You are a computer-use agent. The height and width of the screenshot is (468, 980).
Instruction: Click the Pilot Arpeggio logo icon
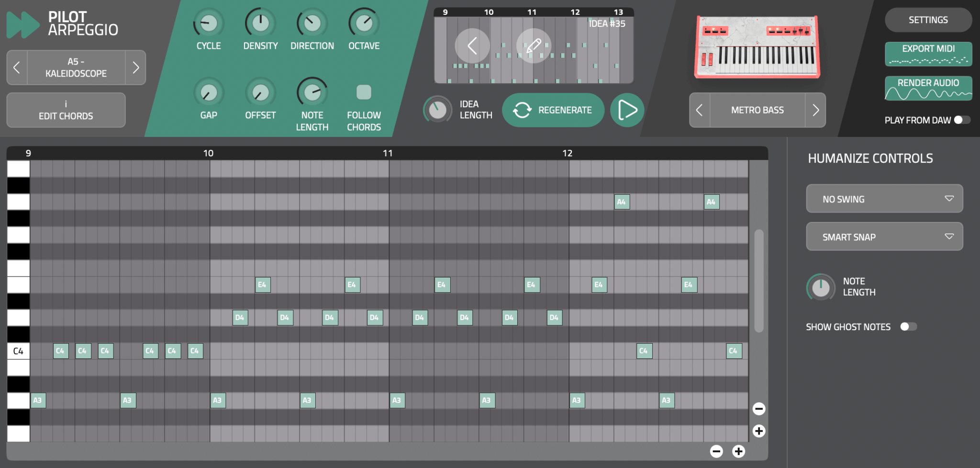(22, 24)
